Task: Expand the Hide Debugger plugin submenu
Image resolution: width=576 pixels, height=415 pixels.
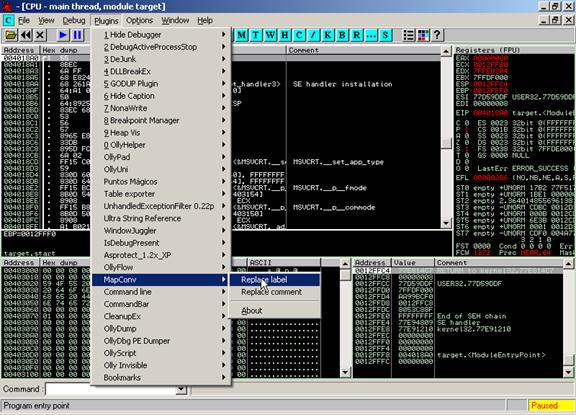Action: pyautogui.click(x=161, y=35)
